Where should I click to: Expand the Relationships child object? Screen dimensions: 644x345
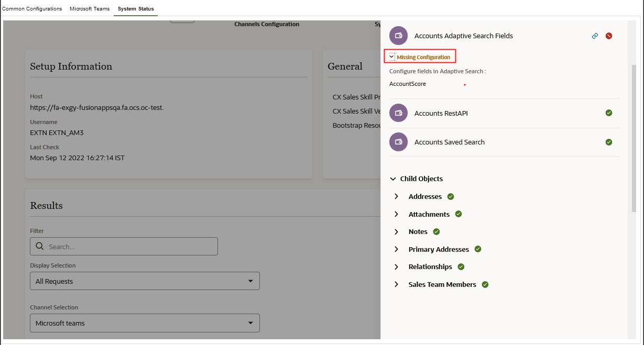tap(397, 266)
